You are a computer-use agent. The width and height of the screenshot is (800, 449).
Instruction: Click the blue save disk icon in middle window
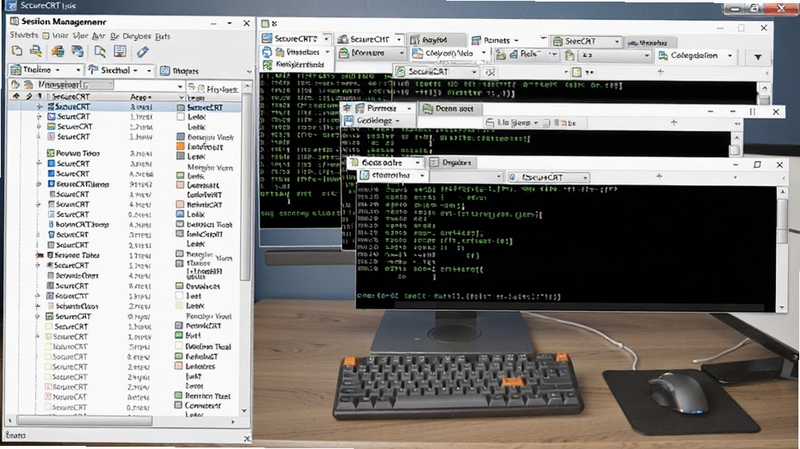(x=348, y=120)
